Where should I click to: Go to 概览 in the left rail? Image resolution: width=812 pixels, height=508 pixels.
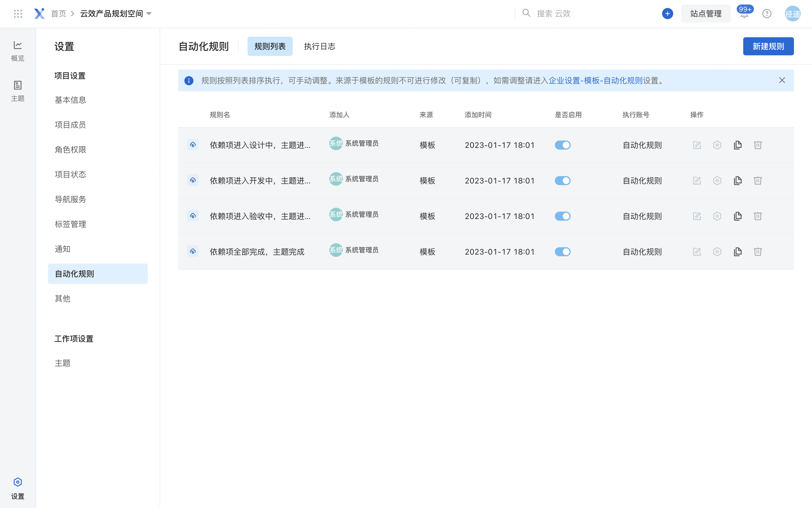click(x=18, y=51)
